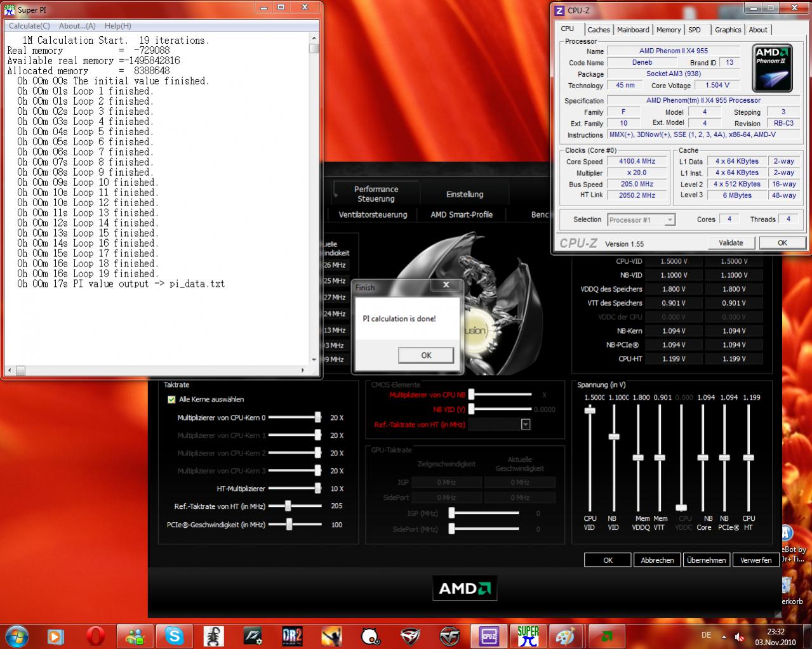This screenshot has height=649, width=812.
Task: Click left arrow of Super PI horizontal scrollbar
Action: (x=11, y=370)
